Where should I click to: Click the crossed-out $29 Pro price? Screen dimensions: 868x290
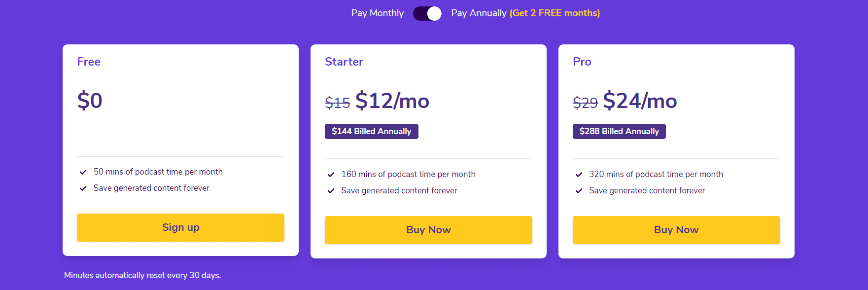tap(585, 103)
